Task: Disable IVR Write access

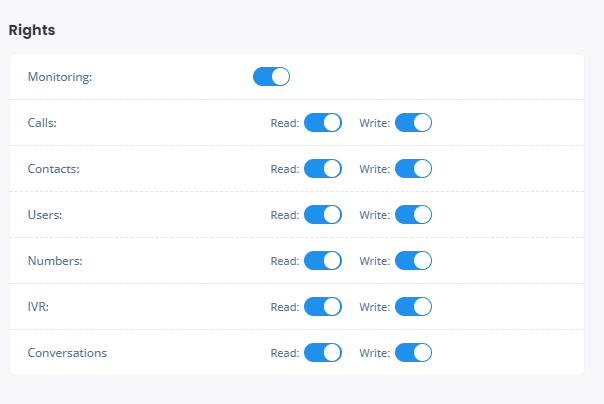Action: pos(413,307)
